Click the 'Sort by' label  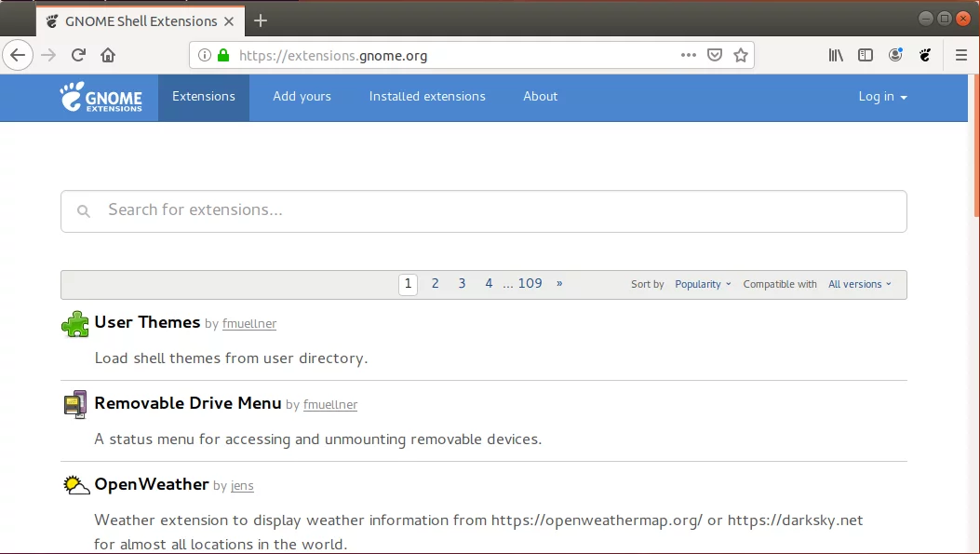(648, 284)
